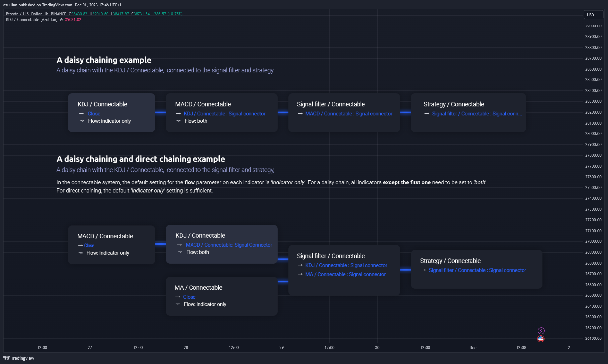
Task: Click the second-row Strategy / Connectable title
Action: 450,261
